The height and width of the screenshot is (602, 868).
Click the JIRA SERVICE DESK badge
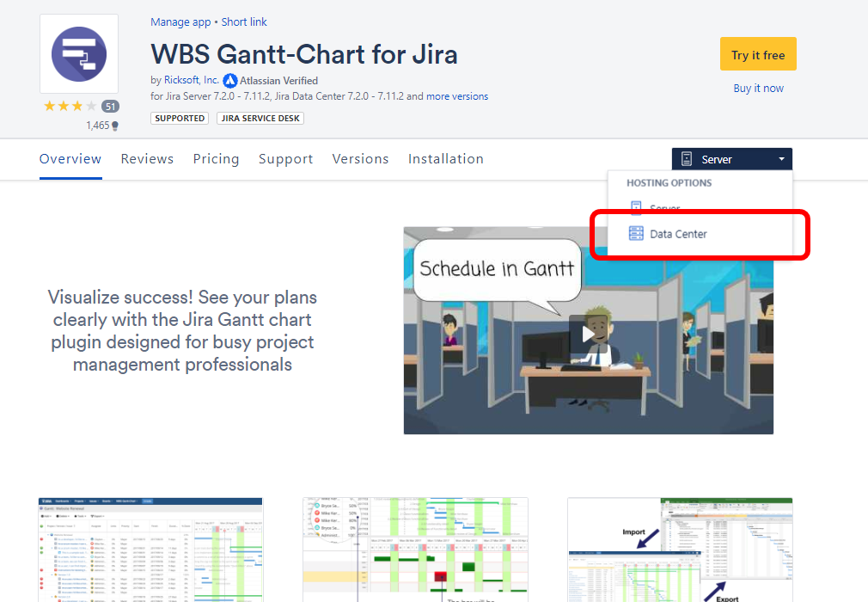click(x=260, y=118)
